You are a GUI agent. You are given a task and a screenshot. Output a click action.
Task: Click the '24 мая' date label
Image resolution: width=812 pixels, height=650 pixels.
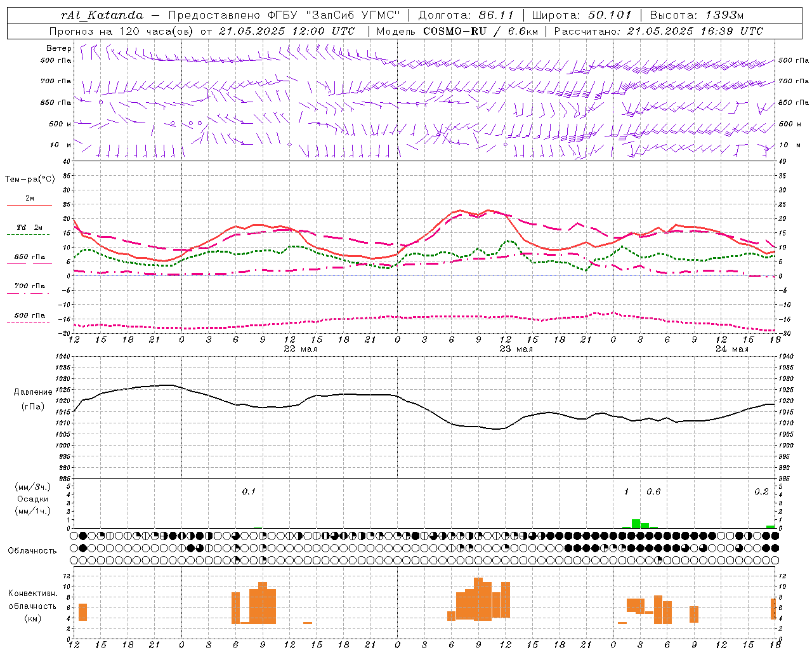(731, 349)
